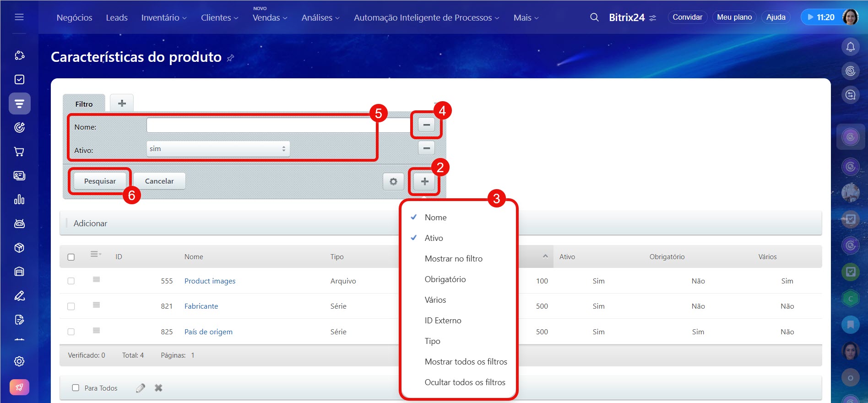Expand the Inventário menu
The height and width of the screenshot is (403, 868).
(163, 17)
